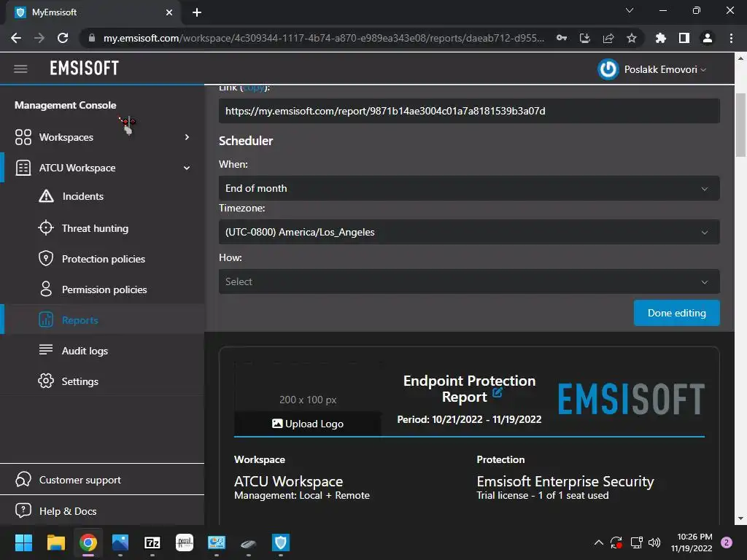This screenshot has width=747, height=560.
Task: Open workspace Settings label
Action: [80, 381]
